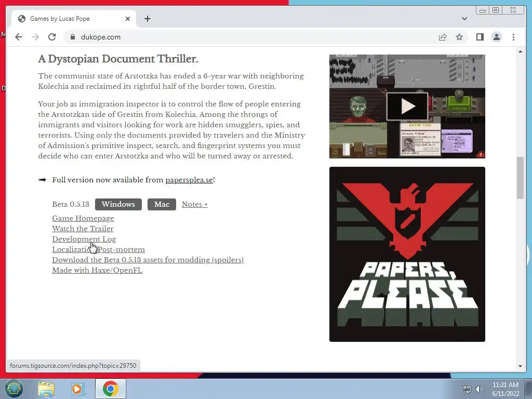
Task: View site info via the padlock icon
Action: (72, 37)
